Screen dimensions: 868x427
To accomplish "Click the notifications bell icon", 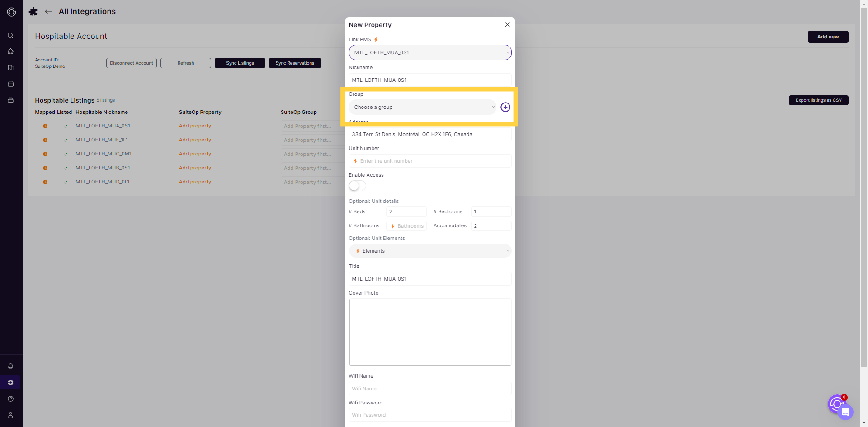I will tap(11, 366).
